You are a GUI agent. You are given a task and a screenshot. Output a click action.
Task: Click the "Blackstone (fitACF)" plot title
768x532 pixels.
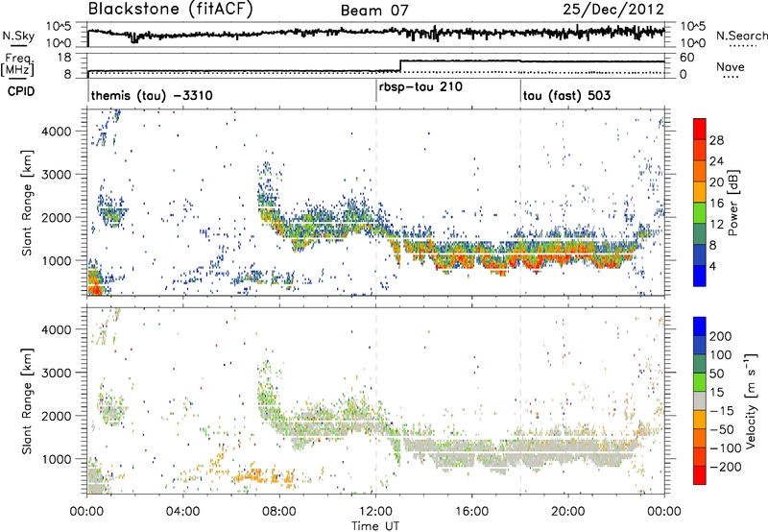(170, 10)
